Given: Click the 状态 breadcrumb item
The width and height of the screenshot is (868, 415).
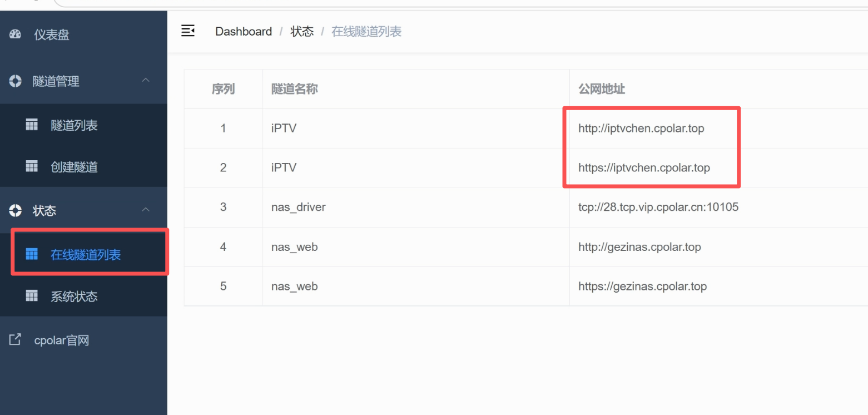Looking at the screenshot, I should click(x=302, y=31).
